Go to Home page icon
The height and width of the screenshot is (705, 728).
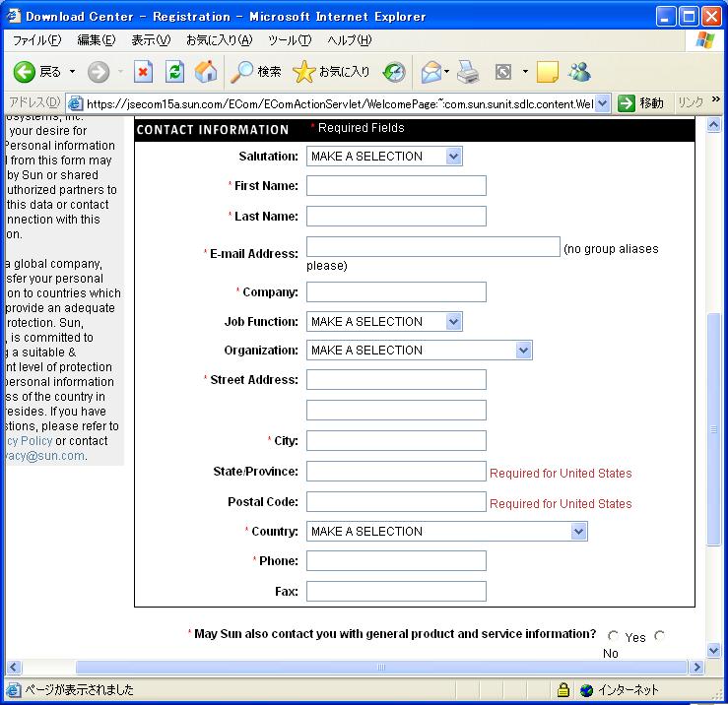click(206, 72)
